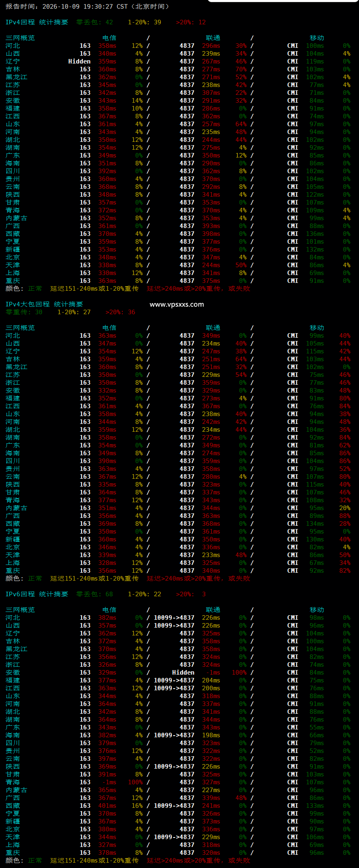Select '三网概览' header of IPv6回程 table
Image resolution: width=359 pixels, height=868 pixels.
(20, 610)
